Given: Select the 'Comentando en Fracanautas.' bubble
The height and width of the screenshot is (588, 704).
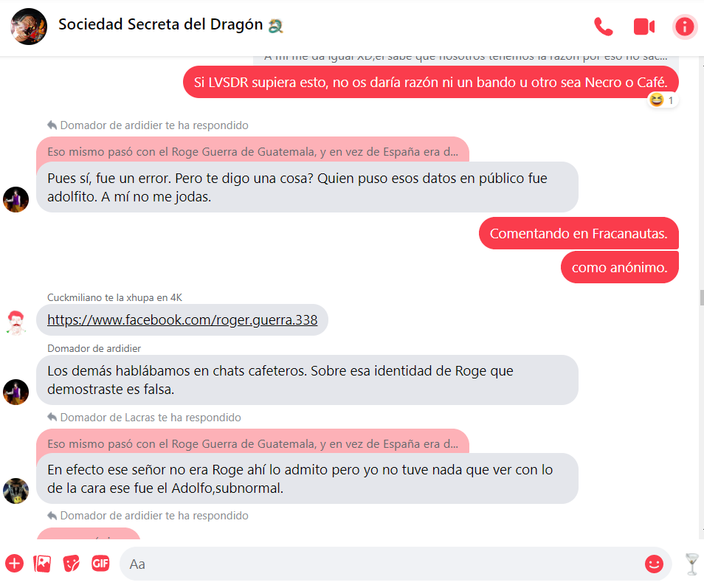Looking at the screenshot, I should (x=579, y=233).
